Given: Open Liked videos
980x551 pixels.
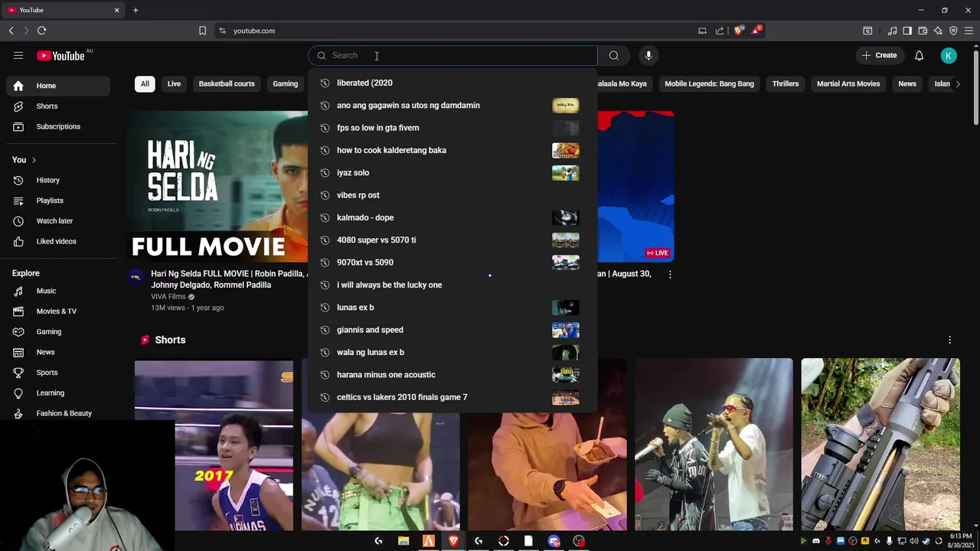Looking at the screenshot, I should coord(60,241).
